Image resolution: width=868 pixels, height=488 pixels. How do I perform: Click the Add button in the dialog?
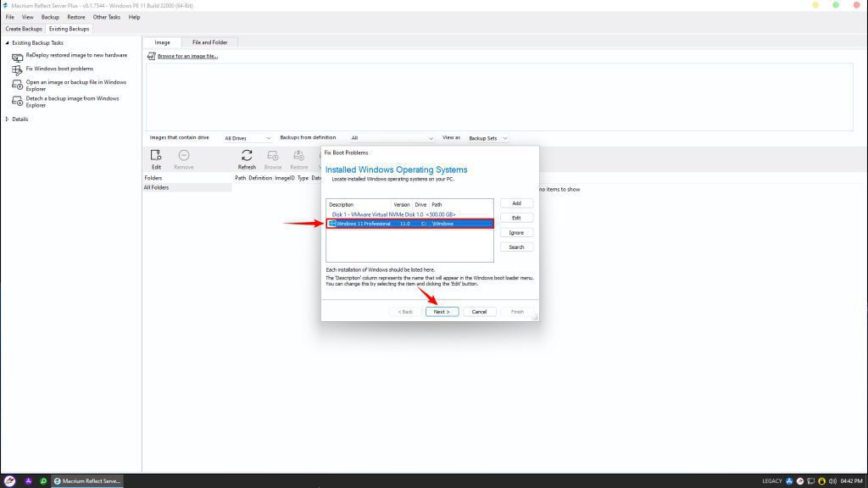(516, 203)
